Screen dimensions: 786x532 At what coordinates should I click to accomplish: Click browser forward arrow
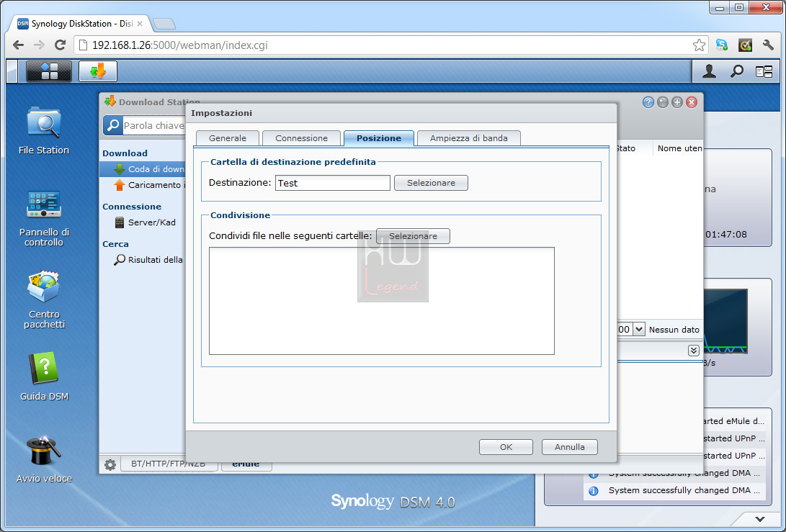[39, 45]
